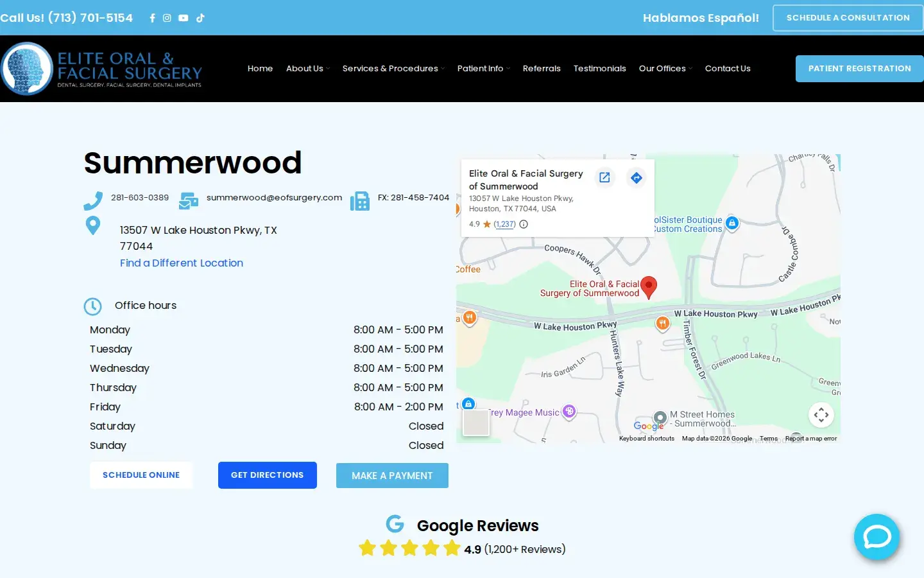Expand Services & Procedures dropdown
The image size is (924, 578).
393,69
